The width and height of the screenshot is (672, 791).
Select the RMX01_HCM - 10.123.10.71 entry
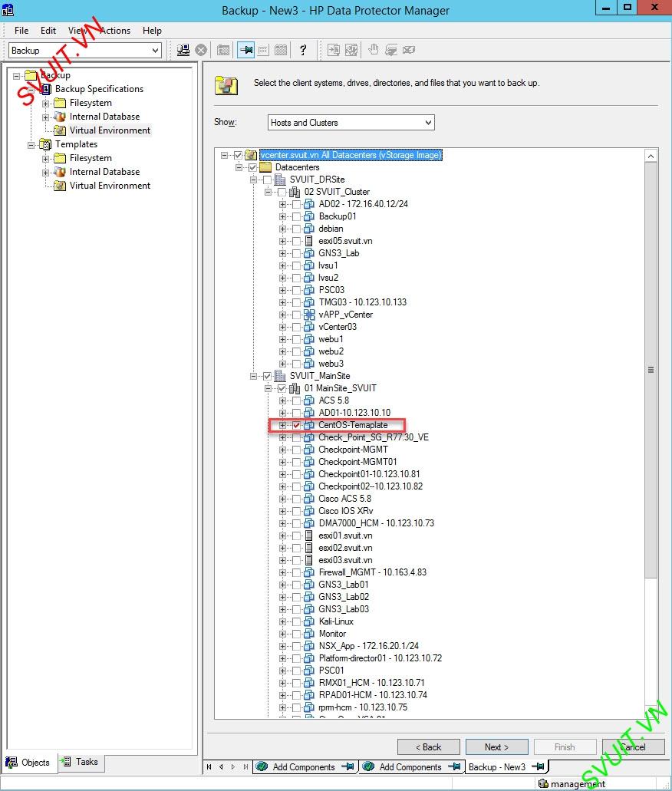pos(371,683)
